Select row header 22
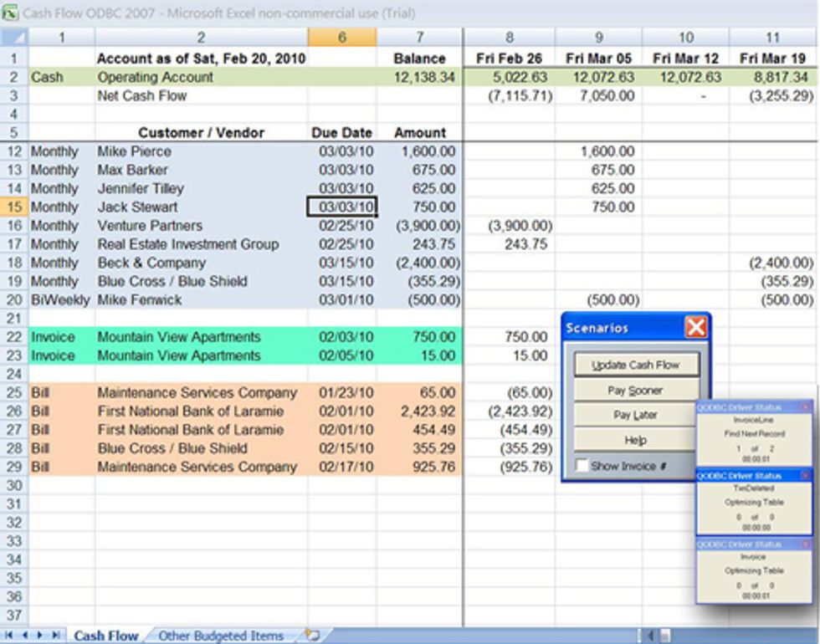This screenshot has height=644, width=820. point(14,337)
